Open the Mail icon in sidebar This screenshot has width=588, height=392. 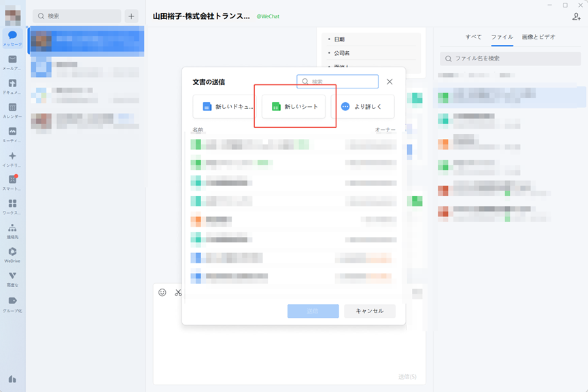click(12, 63)
